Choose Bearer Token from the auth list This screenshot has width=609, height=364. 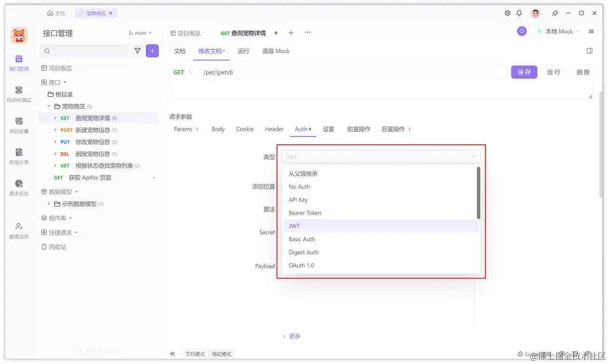tap(305, 213)
